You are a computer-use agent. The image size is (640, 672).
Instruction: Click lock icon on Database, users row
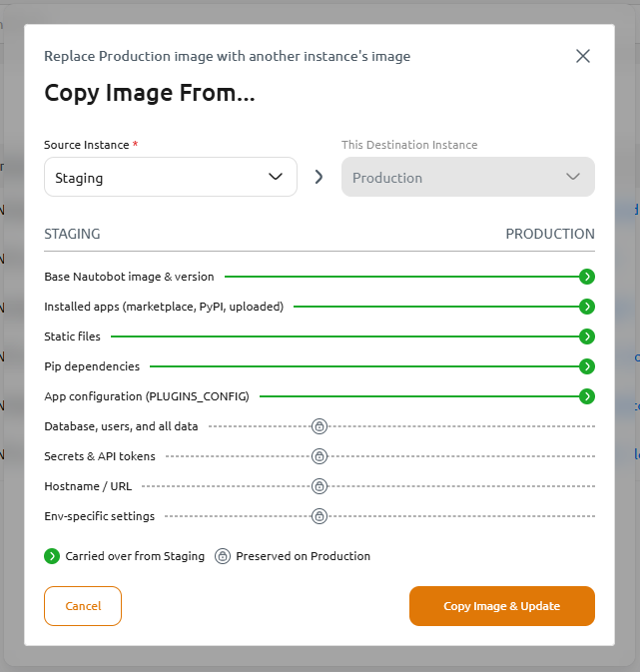point(320,426)
